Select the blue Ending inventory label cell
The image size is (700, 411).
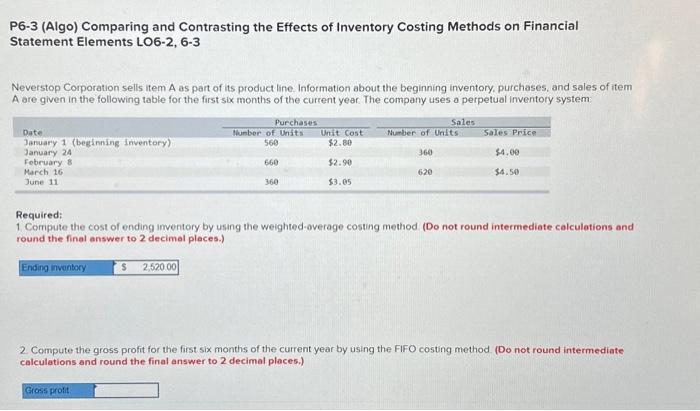coord(67,267)
